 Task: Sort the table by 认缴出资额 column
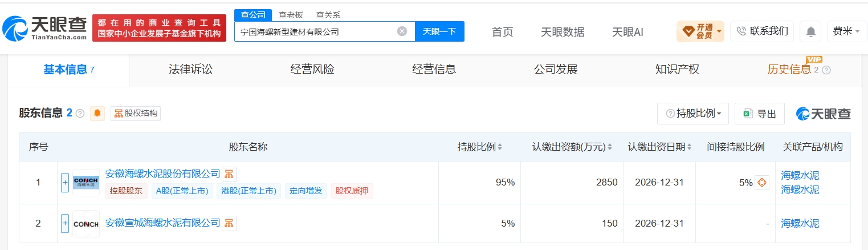pyautogui.click(x=572, y=147)
